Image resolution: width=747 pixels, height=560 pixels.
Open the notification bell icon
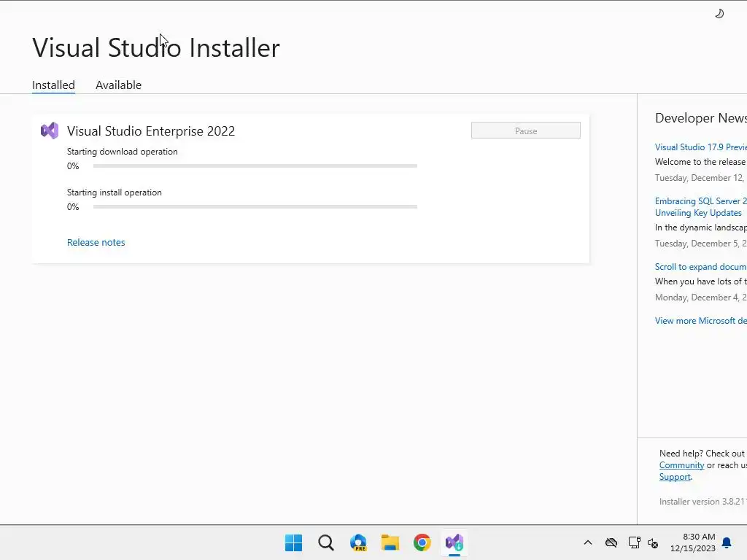[x=727, y=542]
